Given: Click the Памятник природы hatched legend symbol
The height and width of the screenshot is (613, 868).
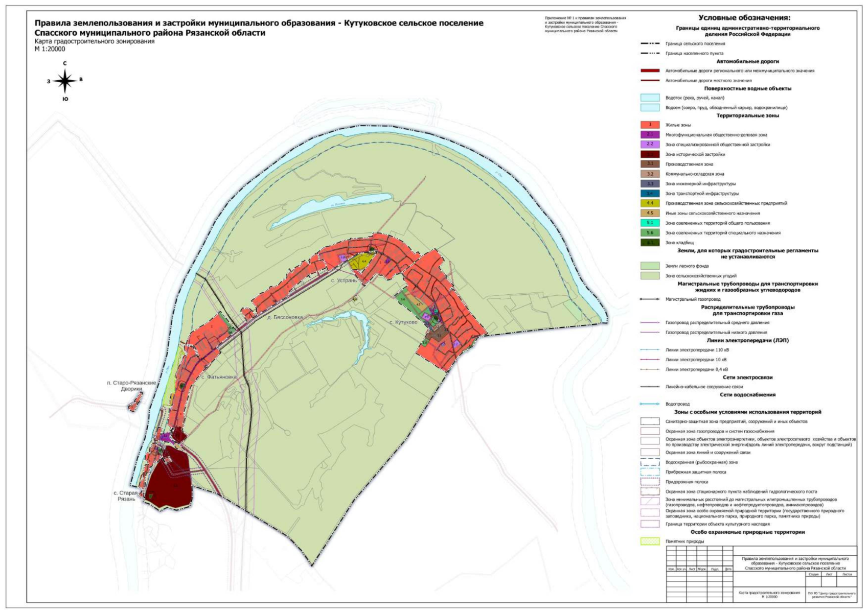Looking at the screenshot, I should 650,541.
